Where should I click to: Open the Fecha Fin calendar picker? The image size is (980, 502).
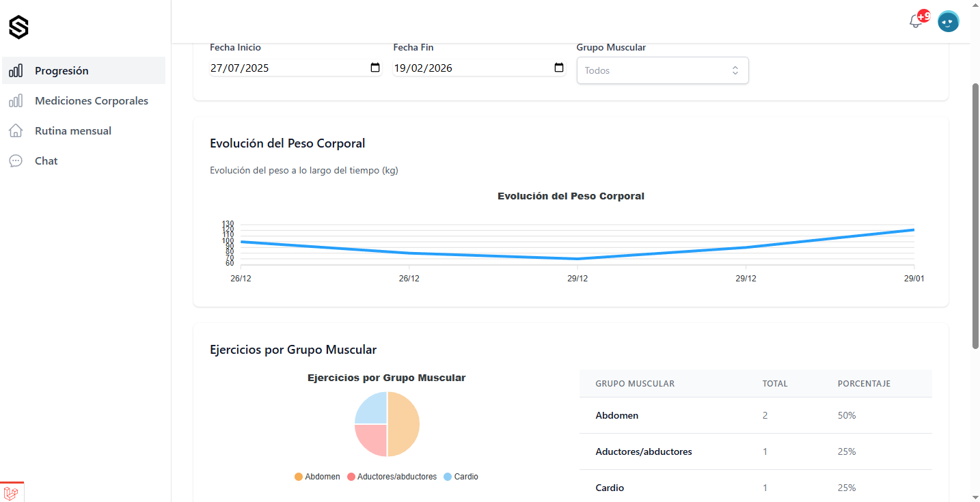click(558, 68)
